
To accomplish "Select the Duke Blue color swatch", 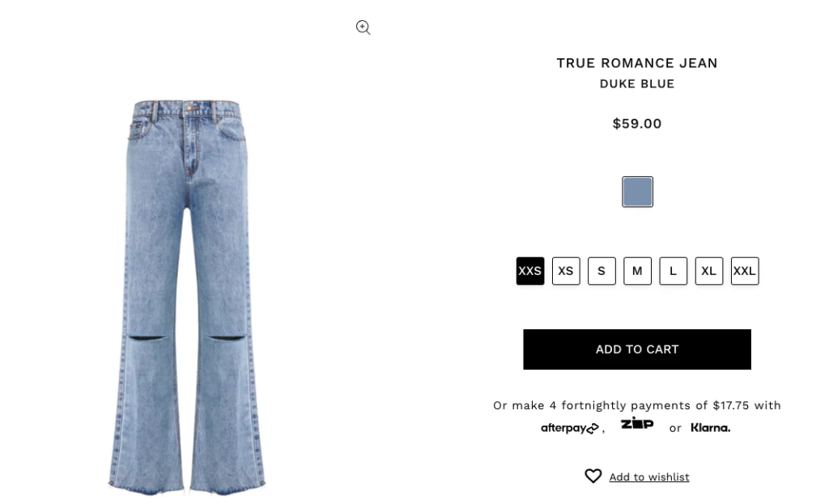I will (637, 192).
